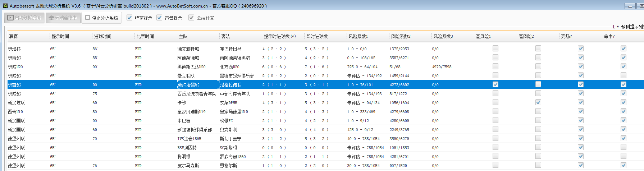Toggle 完场? checkbox for 德文波特城 row
644x171 pixels.
581,48
